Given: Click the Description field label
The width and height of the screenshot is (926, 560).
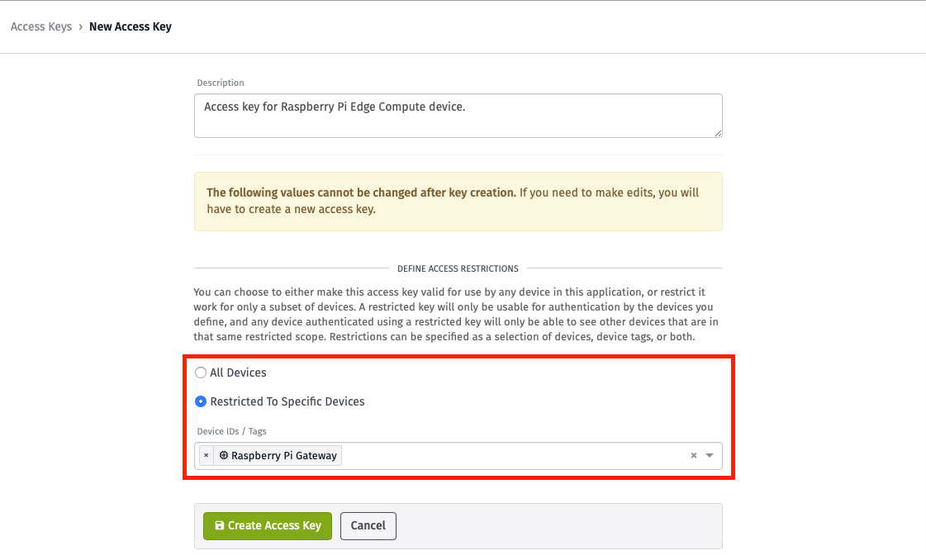Looking at the screenshot, I should click(x=221, y=83).
